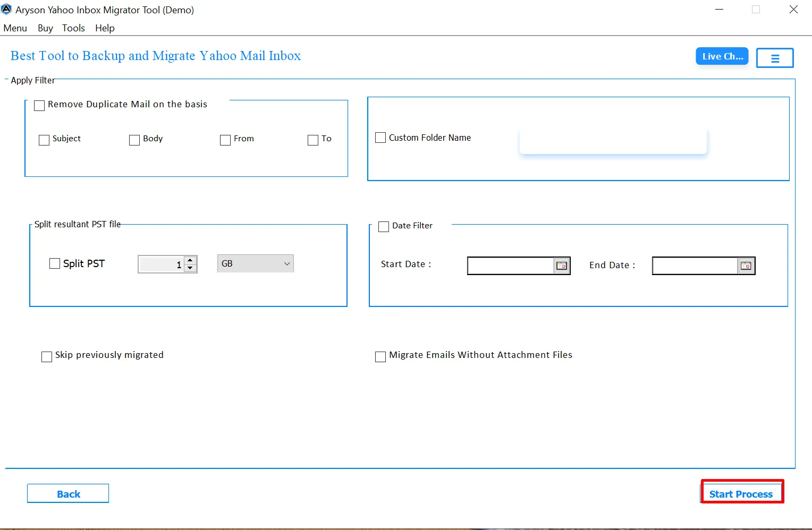Click the Custom Folder Name text field
This screenshot has height=530, width=812.
pos(613,140)
